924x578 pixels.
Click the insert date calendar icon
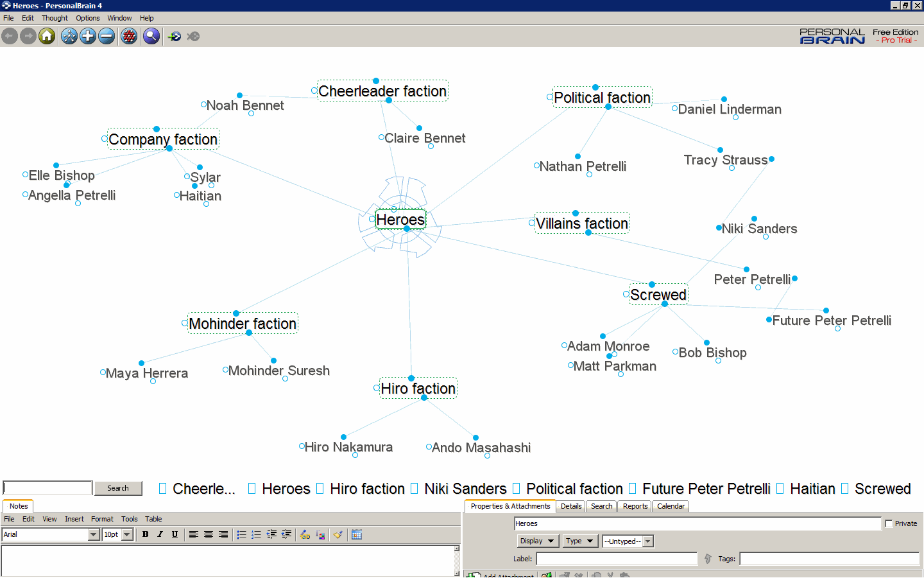tap(357, 534)
